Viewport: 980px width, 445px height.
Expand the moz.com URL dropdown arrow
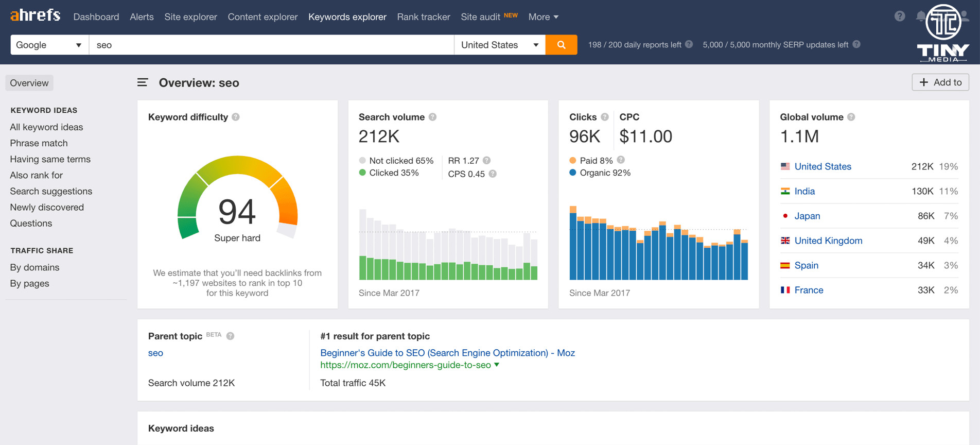[497, 365]
